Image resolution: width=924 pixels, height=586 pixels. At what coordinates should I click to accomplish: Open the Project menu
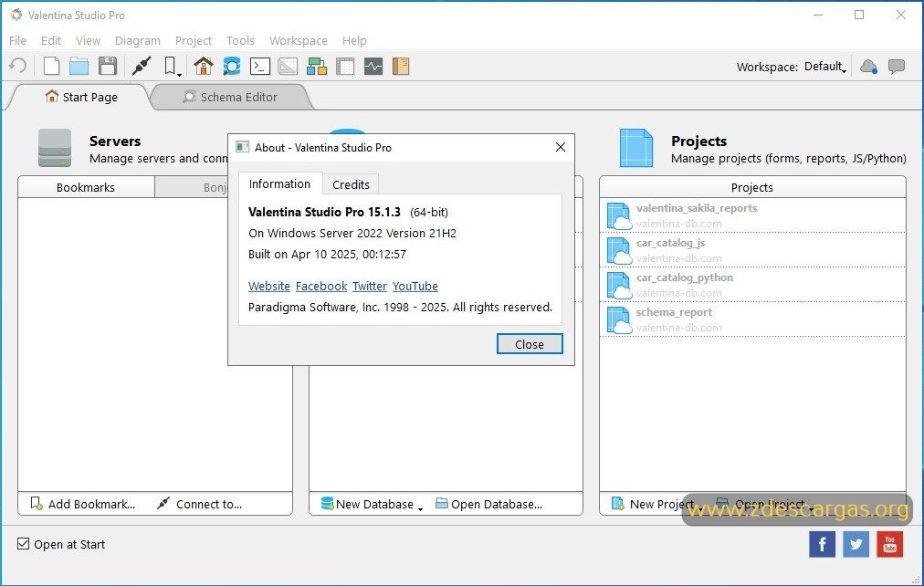tap(194, 41)
